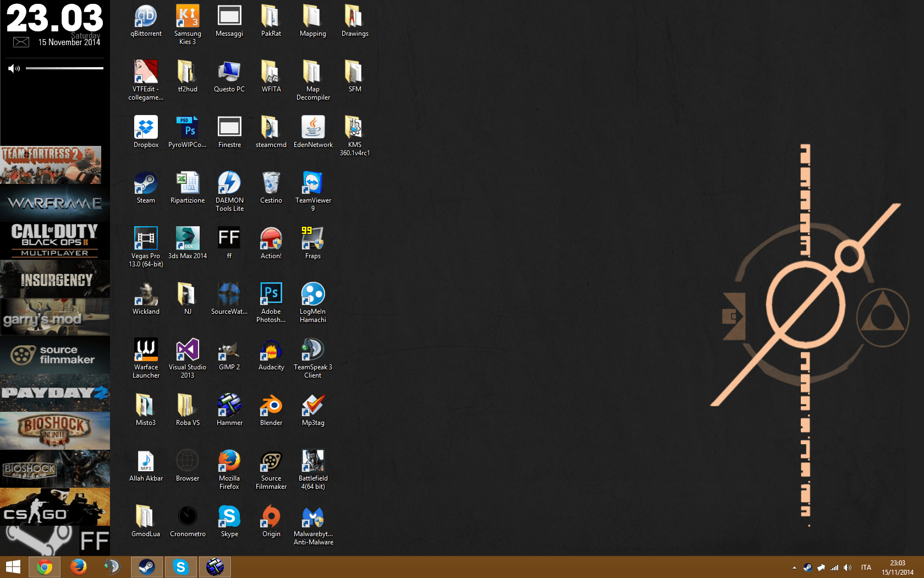Click the sidebar volume slider track

(64, 68)
